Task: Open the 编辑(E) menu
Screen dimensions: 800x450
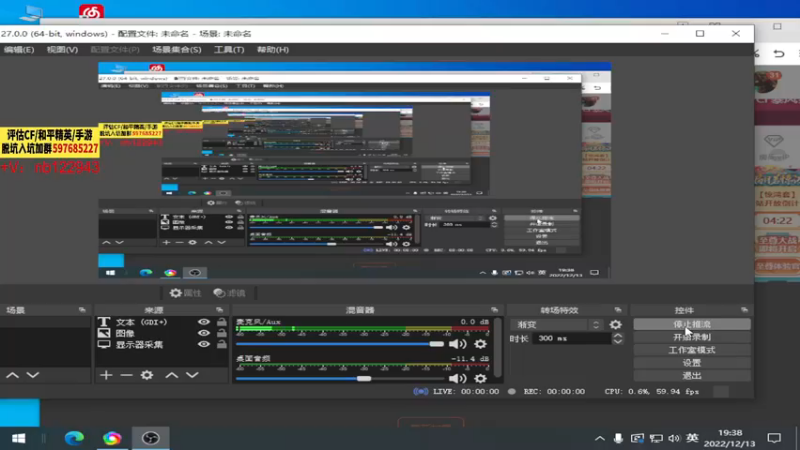Action: click(19, 49)
